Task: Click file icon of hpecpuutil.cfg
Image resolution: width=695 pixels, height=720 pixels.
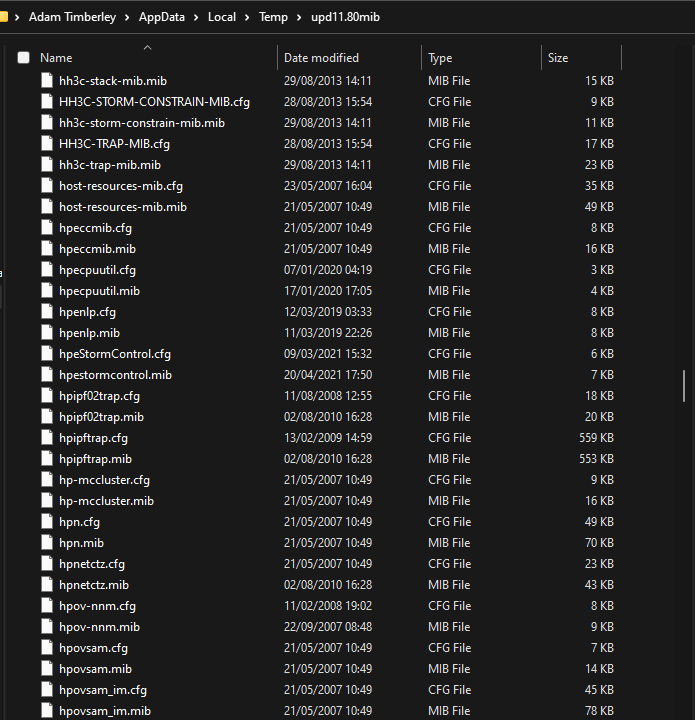Action: [x=47, y=270]
